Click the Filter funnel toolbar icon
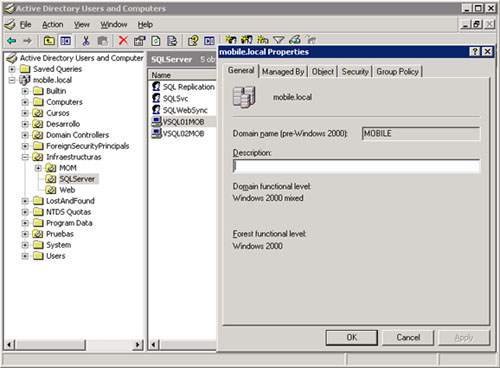Viewport: 500px width, 368px height. click(x=279, y=40)
